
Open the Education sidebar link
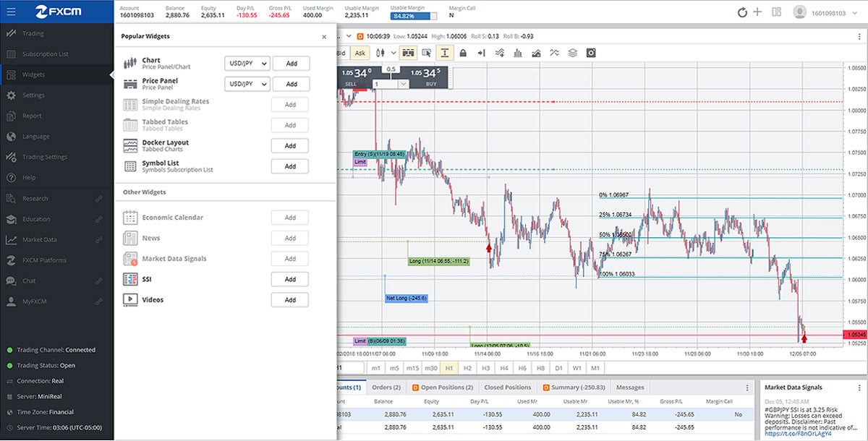point(57,219)
